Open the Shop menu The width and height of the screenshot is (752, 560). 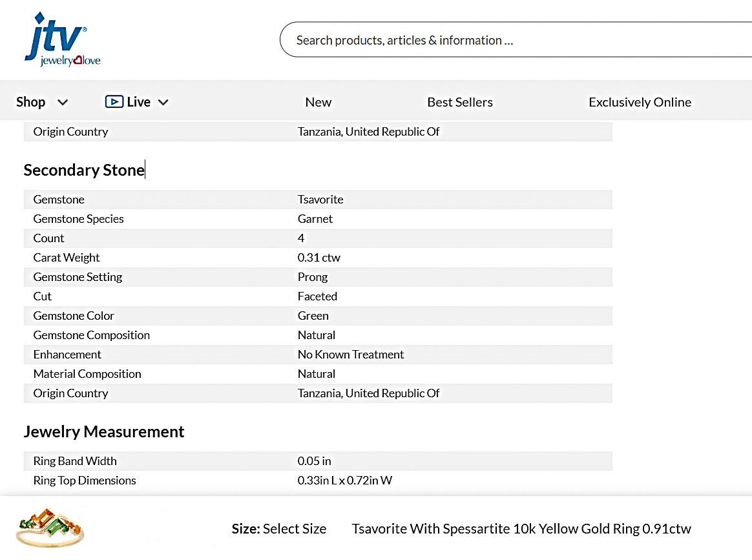(31, 102)
